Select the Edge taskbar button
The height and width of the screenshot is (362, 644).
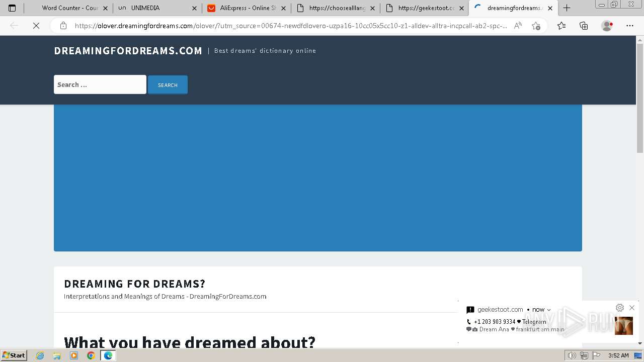pos(108,355)
